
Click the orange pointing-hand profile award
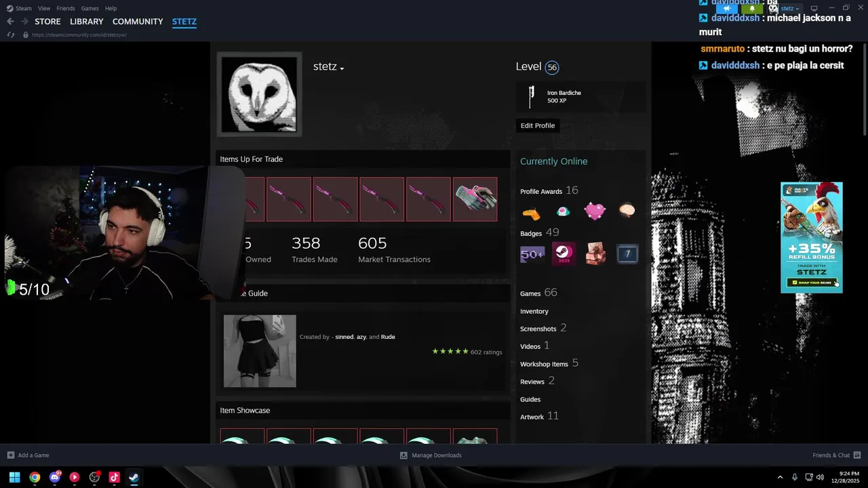tap(531, 212)
